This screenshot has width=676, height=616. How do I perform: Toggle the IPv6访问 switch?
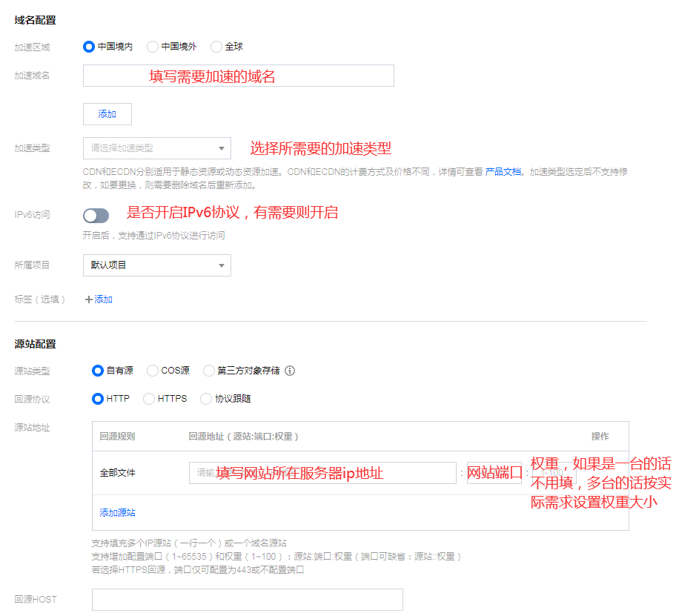coord(96,216)
